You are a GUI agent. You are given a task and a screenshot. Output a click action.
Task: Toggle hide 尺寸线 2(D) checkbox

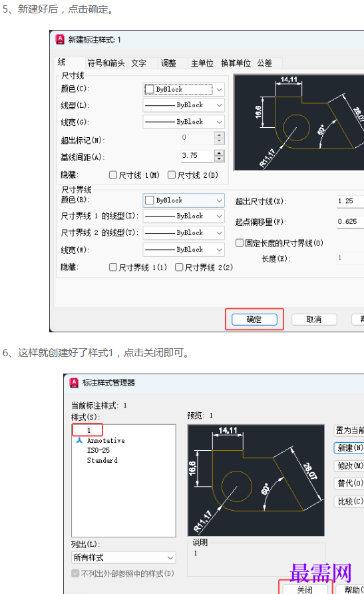point(172,174)
